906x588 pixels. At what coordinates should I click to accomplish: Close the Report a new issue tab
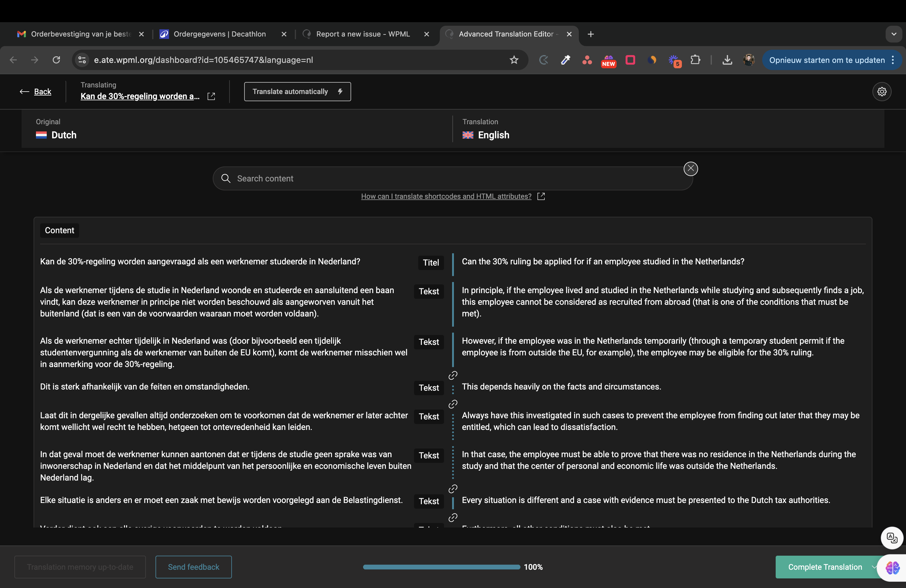pyautogui.click(x=426, y=34)
